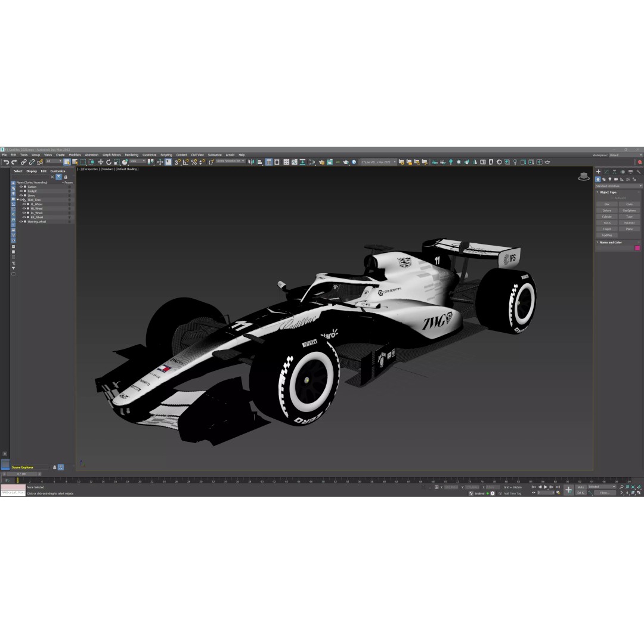Click the Teapot primitive button
Viewport: 644px width, 644px height.
(606, 229)
